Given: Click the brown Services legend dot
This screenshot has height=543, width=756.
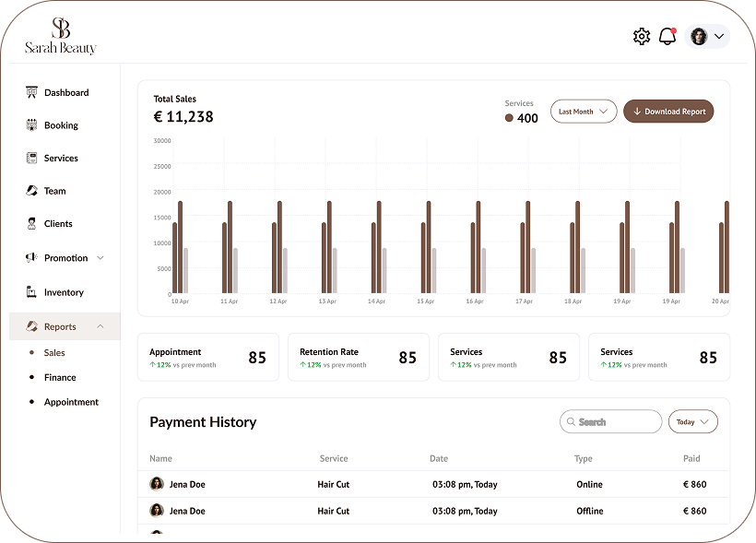Looking at the screenshot, I should pyautogui.click(x=510, y=118).
